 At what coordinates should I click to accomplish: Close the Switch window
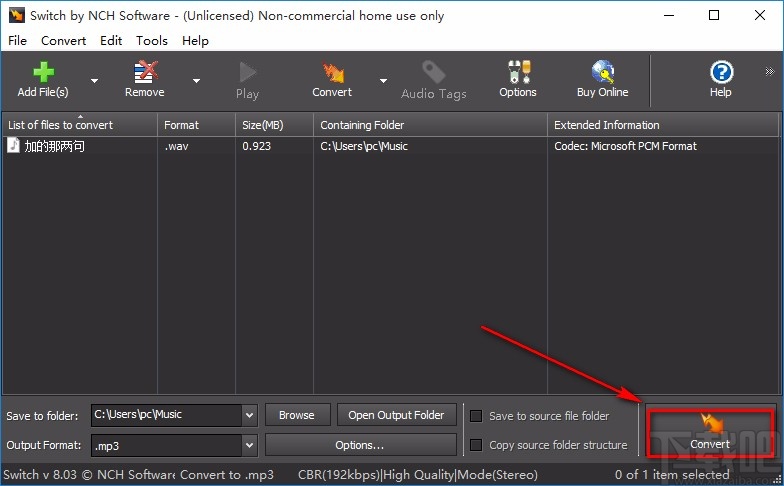pyautogui.click(x=760, y=16)
